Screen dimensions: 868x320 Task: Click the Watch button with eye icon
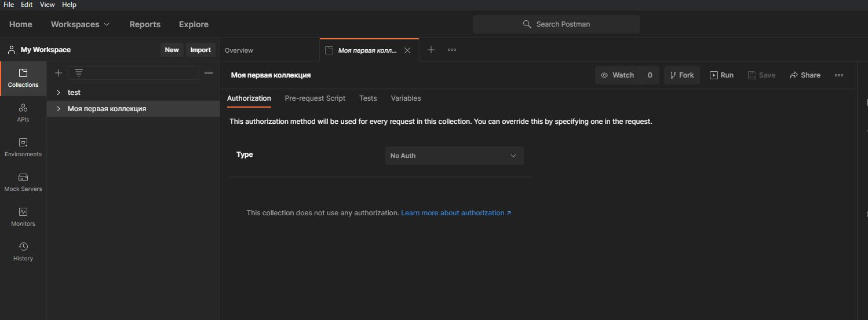click(x=617, y=75)
